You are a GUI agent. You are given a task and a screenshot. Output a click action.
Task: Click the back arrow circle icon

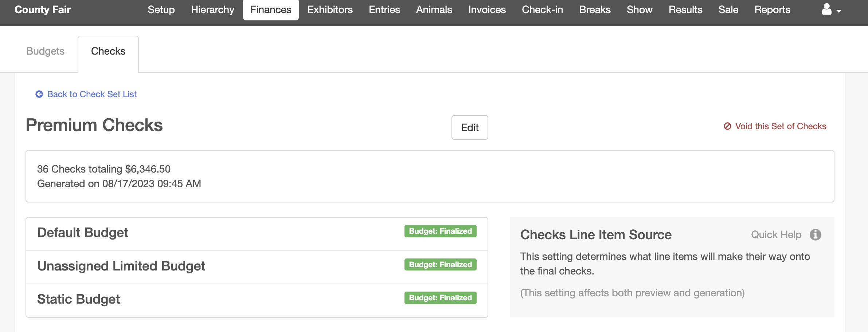pyautogui.click(x=39, y=94)
